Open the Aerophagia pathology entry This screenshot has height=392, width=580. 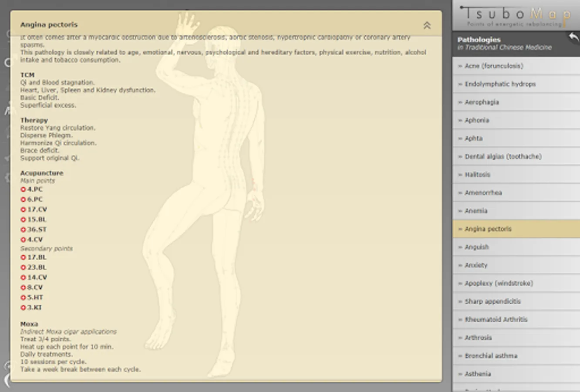coord(516,102)
